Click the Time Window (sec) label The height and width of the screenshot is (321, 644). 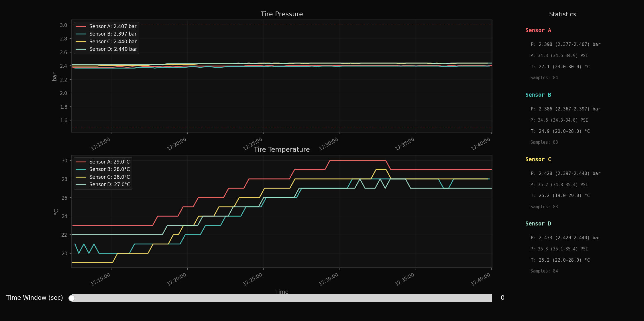click(x=34, y=298)
